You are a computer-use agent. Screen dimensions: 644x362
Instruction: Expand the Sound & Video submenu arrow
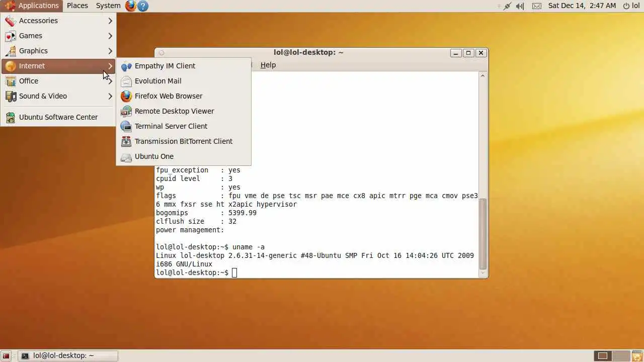(x=110, y=96)
